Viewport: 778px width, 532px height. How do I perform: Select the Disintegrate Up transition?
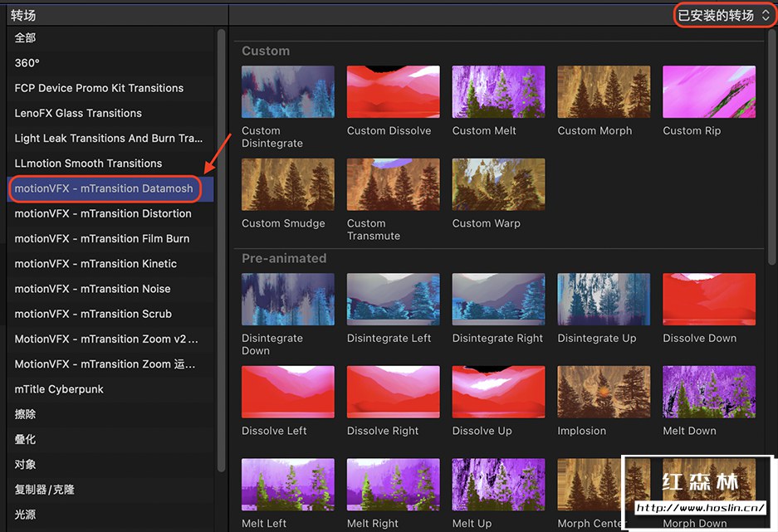[x=604, y=300]
